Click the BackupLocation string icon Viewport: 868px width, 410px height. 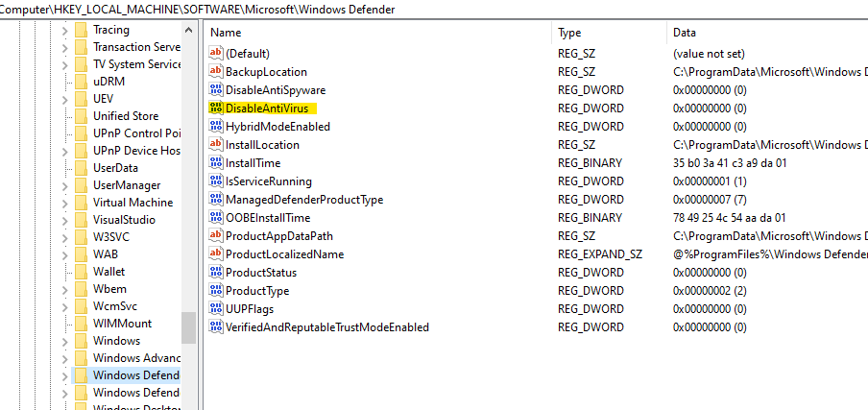point(215,71)
